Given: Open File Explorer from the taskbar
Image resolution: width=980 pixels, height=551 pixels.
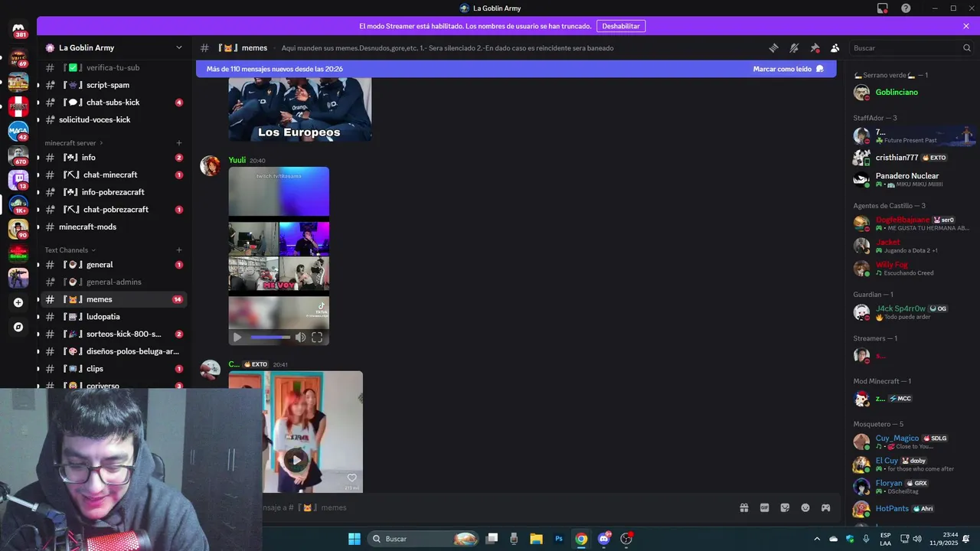Looking at the screenshot, I should (536, 539).
